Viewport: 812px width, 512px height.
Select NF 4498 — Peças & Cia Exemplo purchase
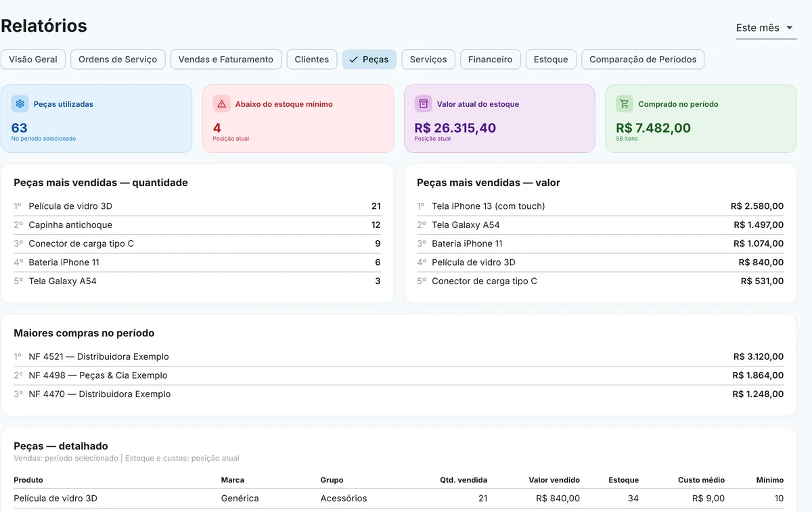(399, 375)
